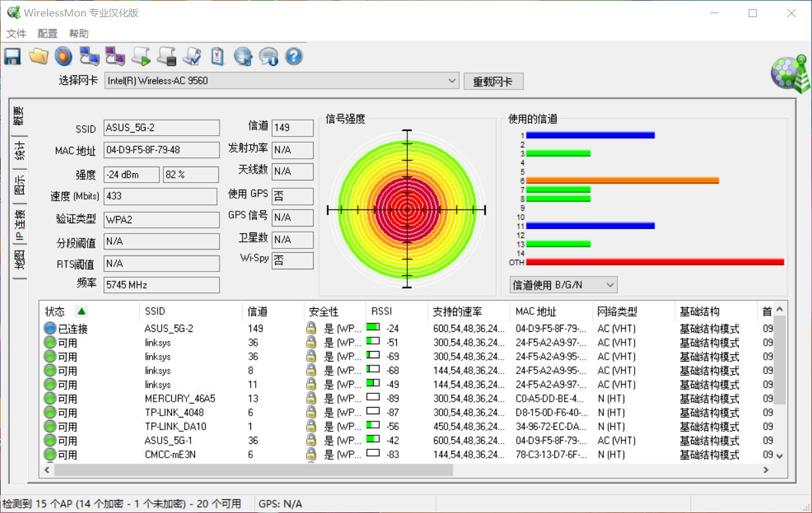Click the clipboard checklist toolbar icon
The height and width of the screenshot is (513, 812).
pos(217,57)
